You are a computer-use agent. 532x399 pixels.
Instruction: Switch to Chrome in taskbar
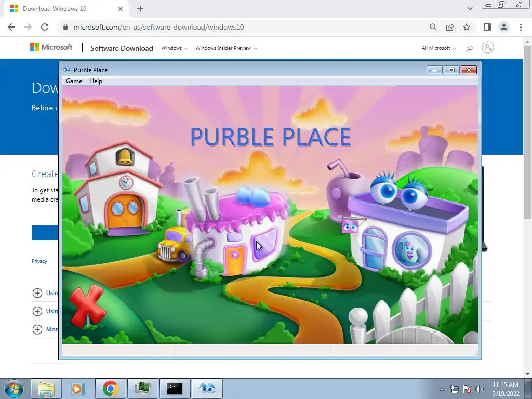pyautogui.click(x=110, y=389)
